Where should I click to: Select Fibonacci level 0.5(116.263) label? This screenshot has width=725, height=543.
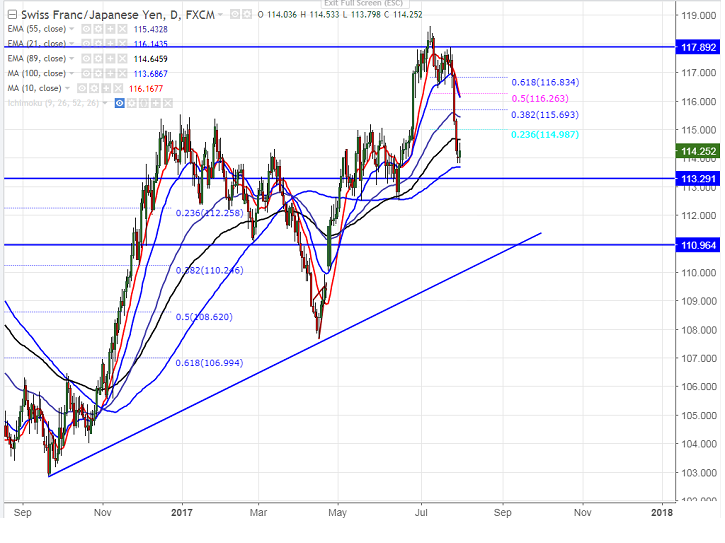pos(540,99)
